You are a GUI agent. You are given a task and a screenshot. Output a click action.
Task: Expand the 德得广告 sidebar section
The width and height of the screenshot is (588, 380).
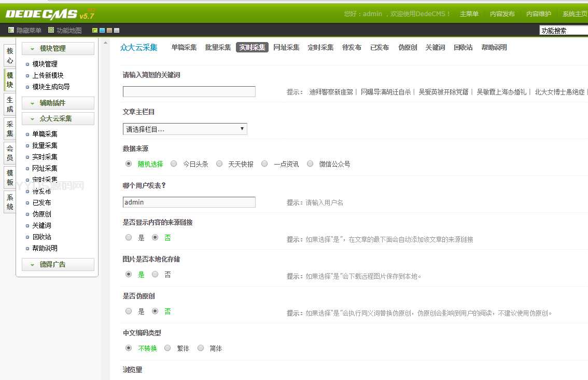(58, 264)
